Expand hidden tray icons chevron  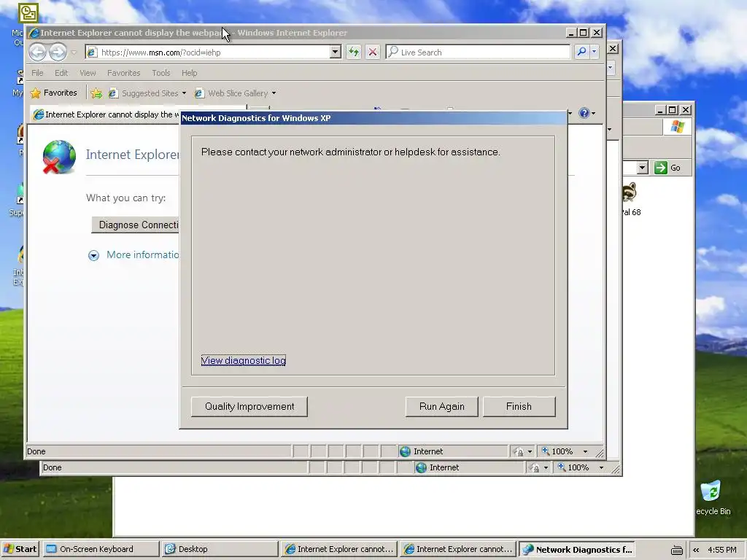pyautogui.click(x=696, y=550)
